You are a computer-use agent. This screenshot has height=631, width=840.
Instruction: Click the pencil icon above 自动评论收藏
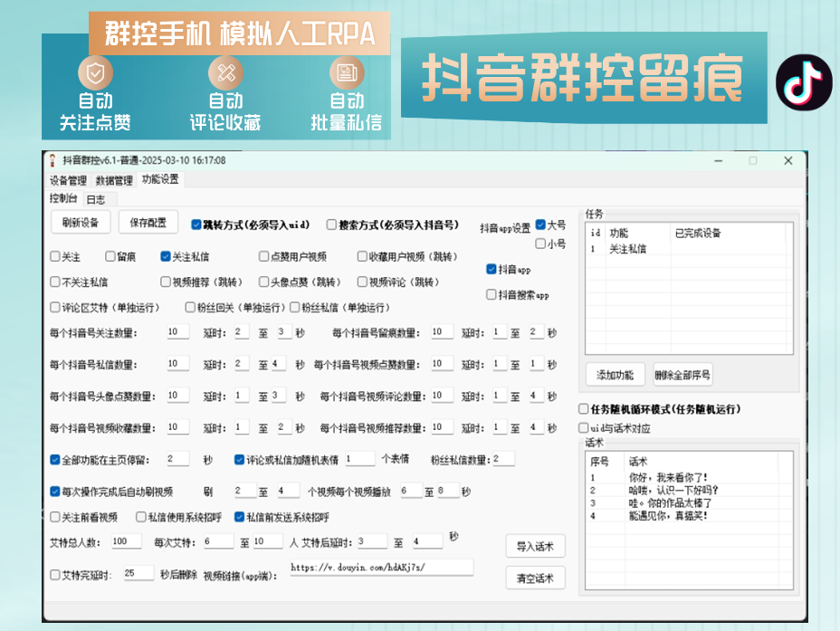(x=225, y=72)
